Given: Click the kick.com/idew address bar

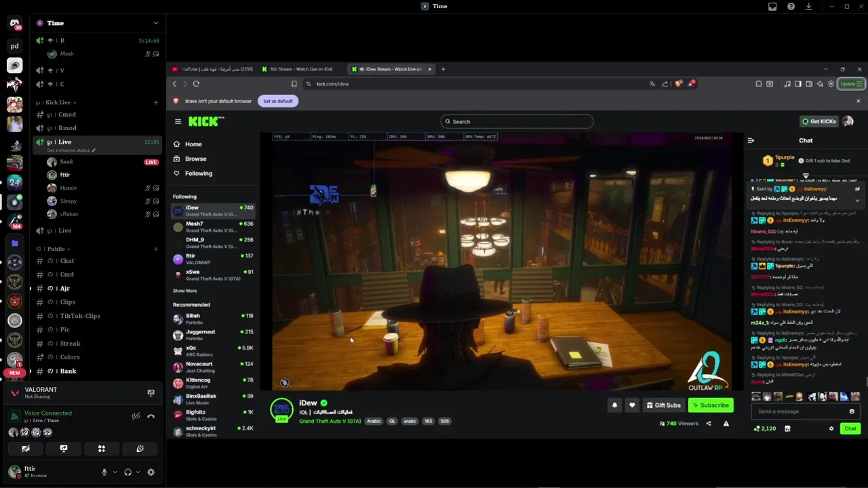Looking at the screenshot, I should 475,84.
